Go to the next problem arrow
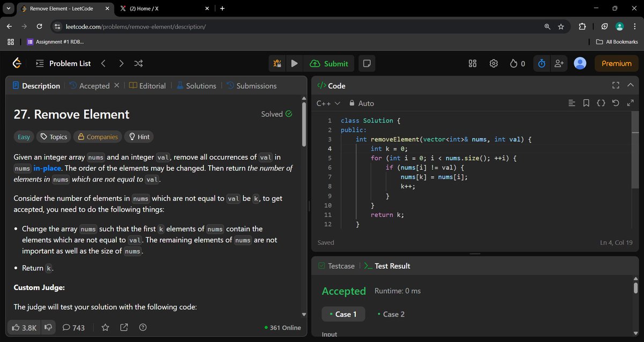This screenshot has width=644, height=342. click(x=121, y=63)
